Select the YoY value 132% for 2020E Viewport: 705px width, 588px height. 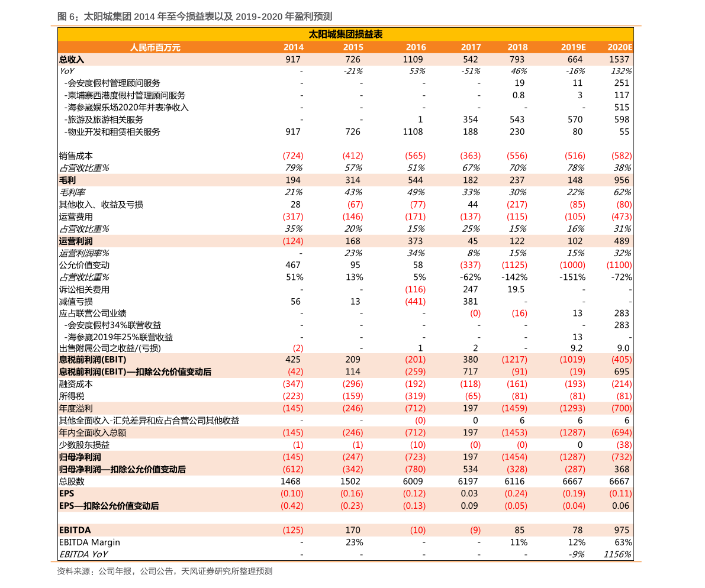pos(621,71)
